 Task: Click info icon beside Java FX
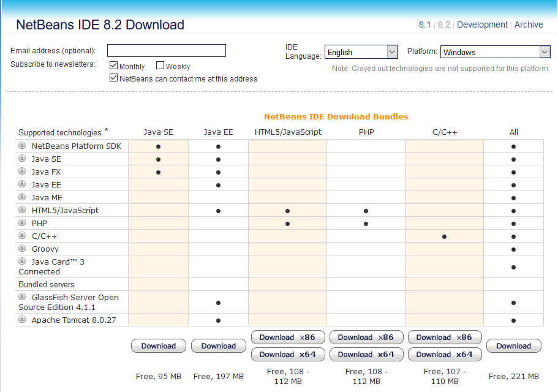point(22,171)
